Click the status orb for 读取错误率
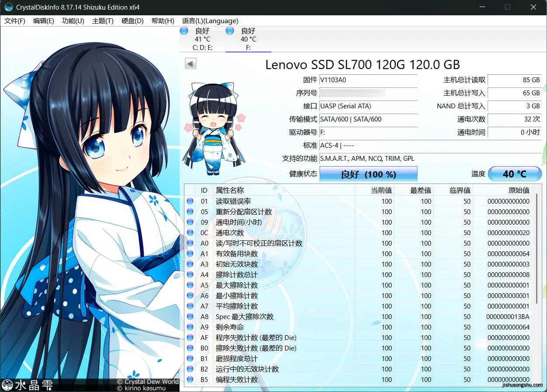The width and height of the screenshot is (547, 392). pyautogui.click(x=190, y=201)
